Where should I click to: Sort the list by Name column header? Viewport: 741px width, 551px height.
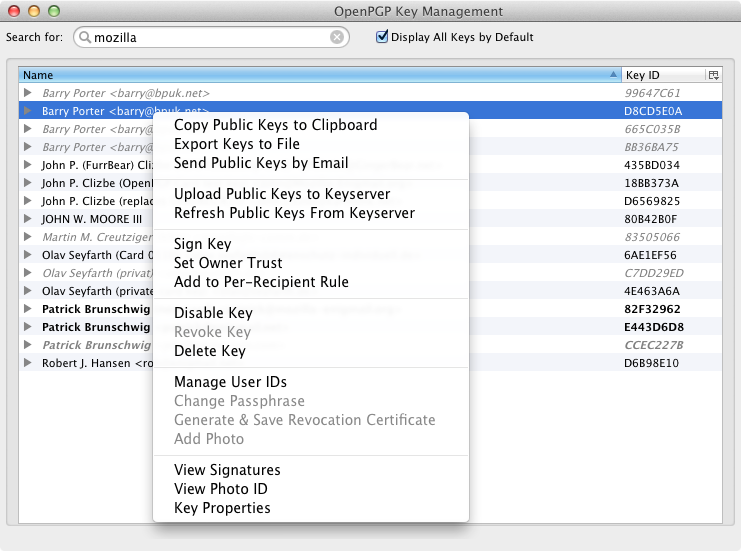pos(300,75)
